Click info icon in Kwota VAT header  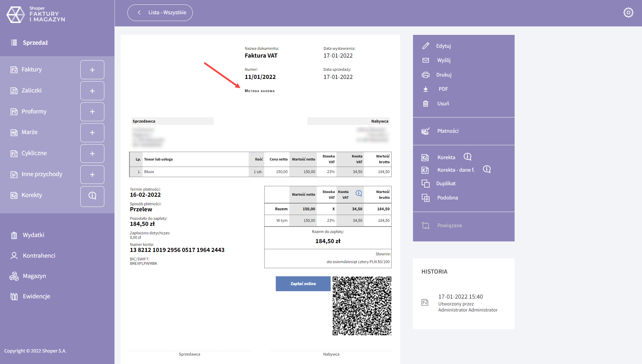click(359, 193)
